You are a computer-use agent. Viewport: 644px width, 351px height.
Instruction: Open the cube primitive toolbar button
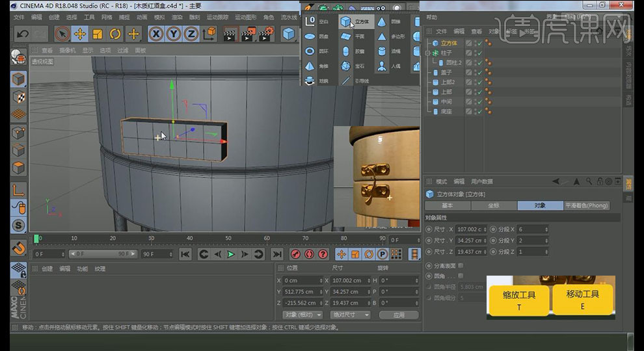(289, 34)
